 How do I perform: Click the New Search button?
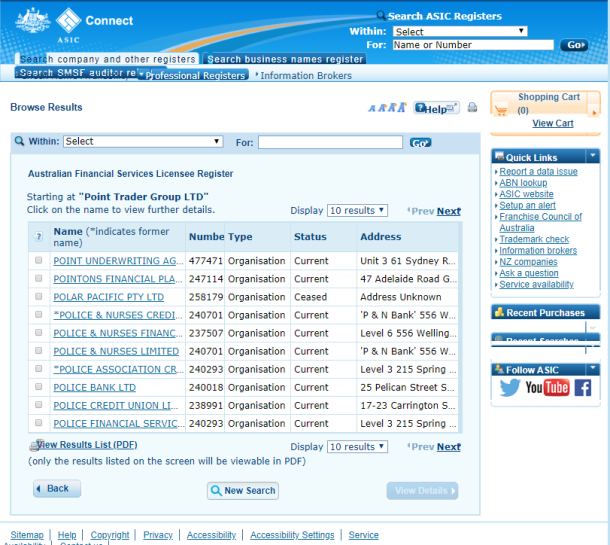tap(243, 491)
